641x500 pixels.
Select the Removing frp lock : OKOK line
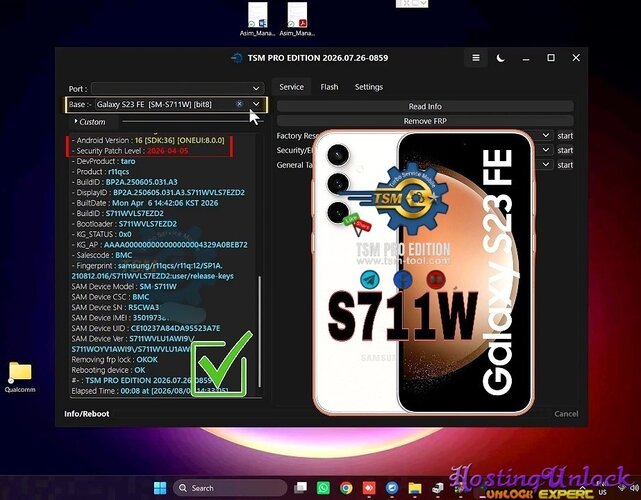pyautogui.click(x=114, y=360)
